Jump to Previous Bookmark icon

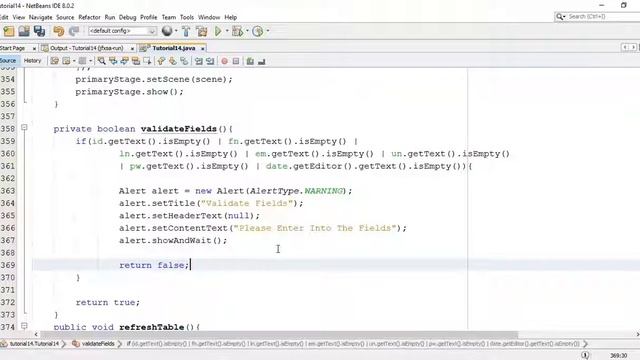tap(161, 61)
